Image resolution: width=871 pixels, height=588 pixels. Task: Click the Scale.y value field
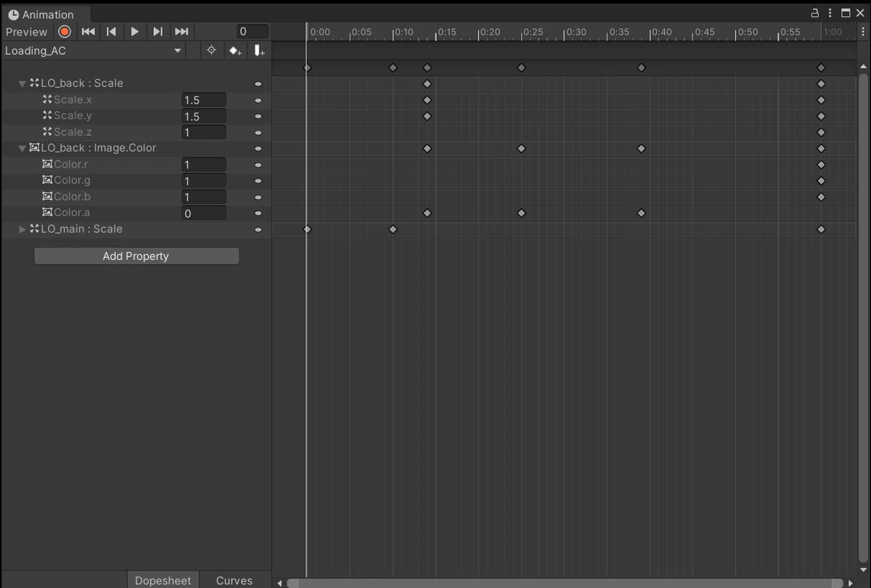coord(203,116)
